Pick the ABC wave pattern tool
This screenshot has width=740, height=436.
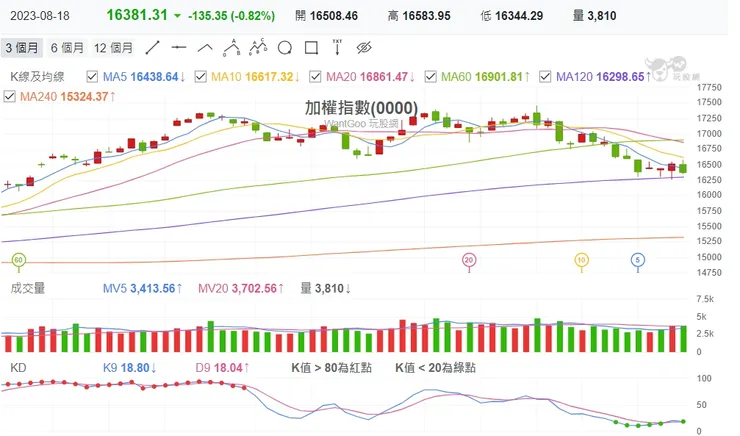(232, 48)
